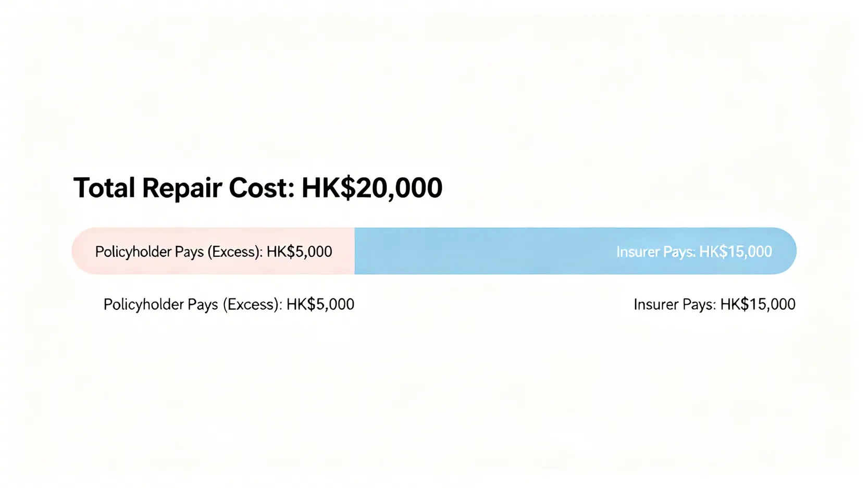The height and width of the screenshot is (488, 868).
Task: Click the HK$20,000 amount in the heading
Action: click(x=371, y=188)
